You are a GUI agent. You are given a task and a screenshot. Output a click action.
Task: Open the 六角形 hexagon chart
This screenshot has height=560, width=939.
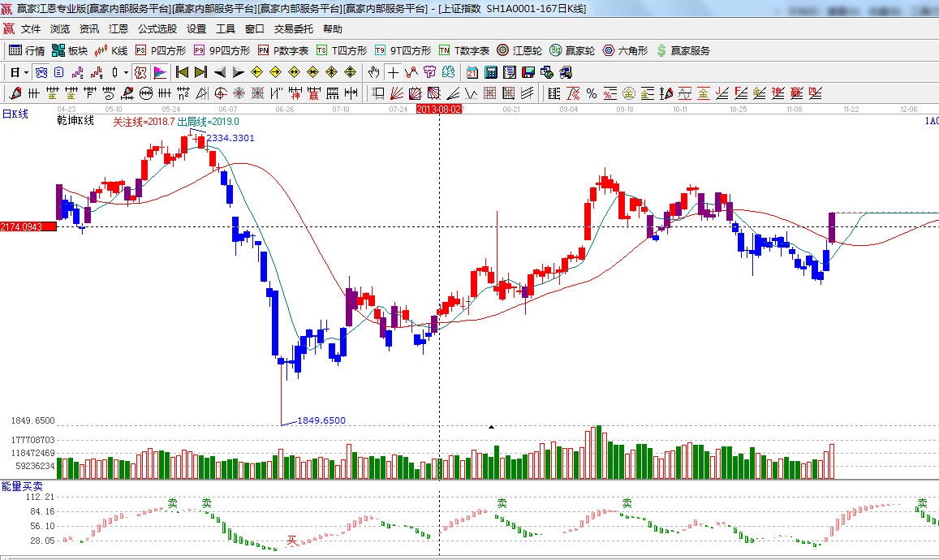(x=625, y=50)
